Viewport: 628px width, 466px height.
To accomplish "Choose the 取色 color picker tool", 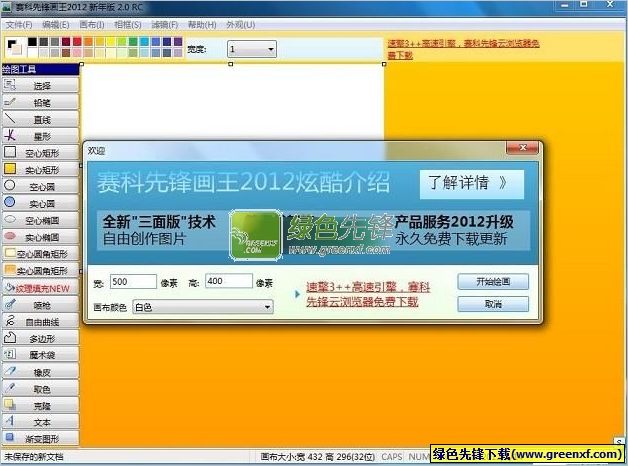I will [40, 389].
